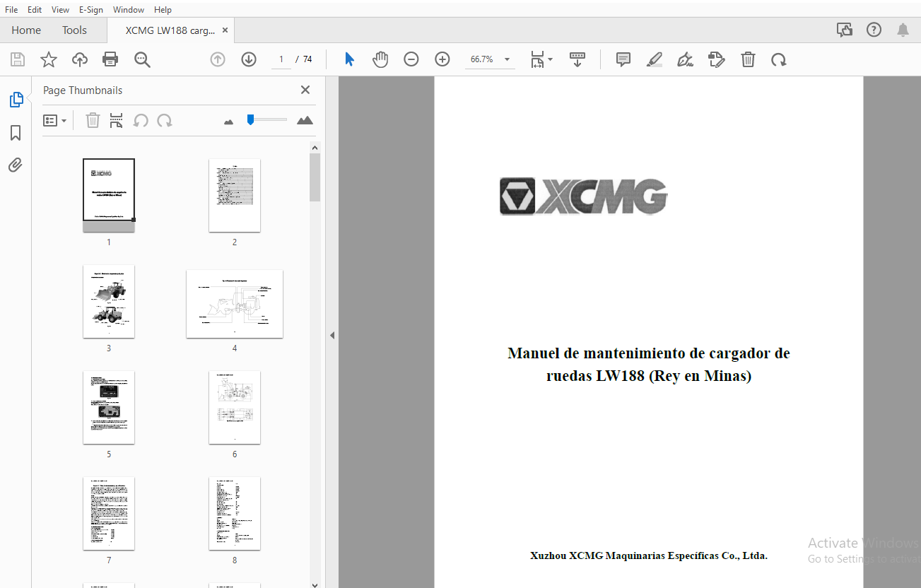The width and height of the screenshot is (921, 588).
Task: Collapse the navigation pane arrow
Action: tap(332, 335)
